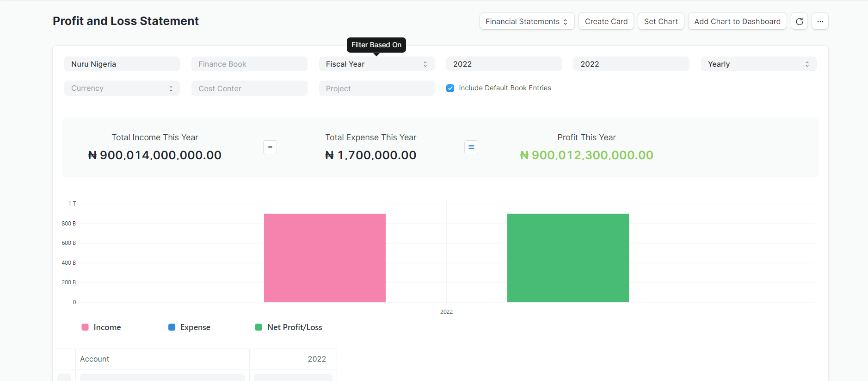Click the Cost Center field

coord(249,88)
